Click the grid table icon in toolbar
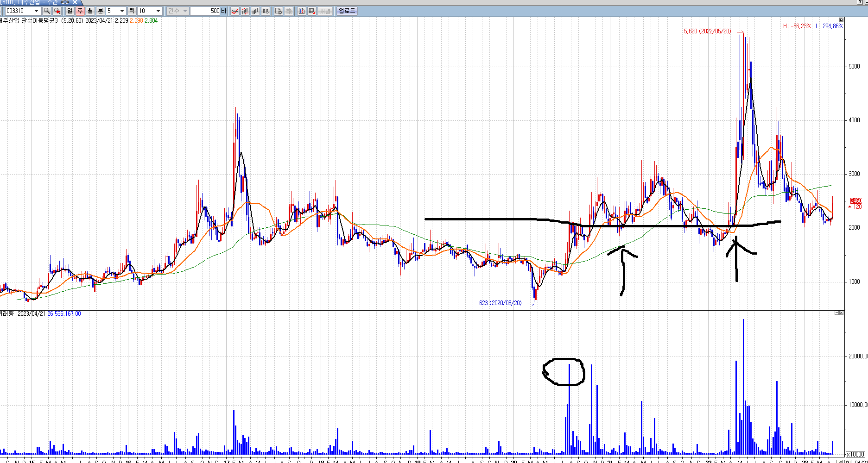Screen dimensions: 868x463 [x=312, y=11]
